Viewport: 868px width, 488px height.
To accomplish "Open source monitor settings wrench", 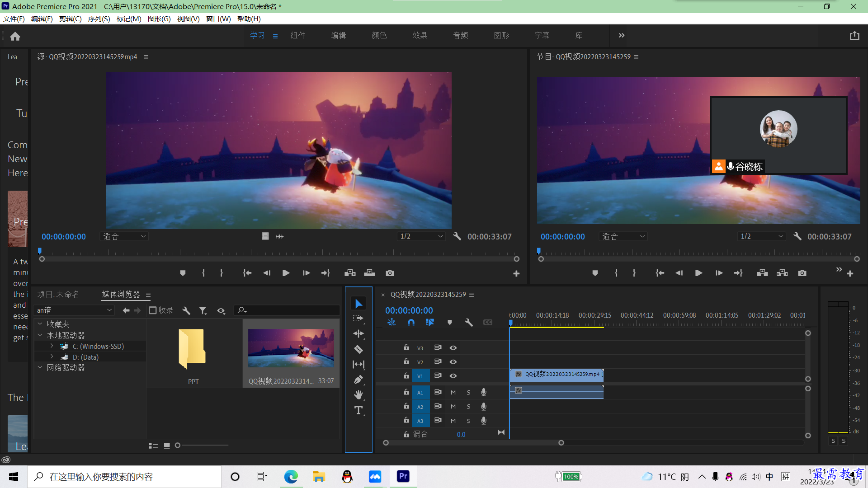I will pyautogui.click(x=457, y=236).
